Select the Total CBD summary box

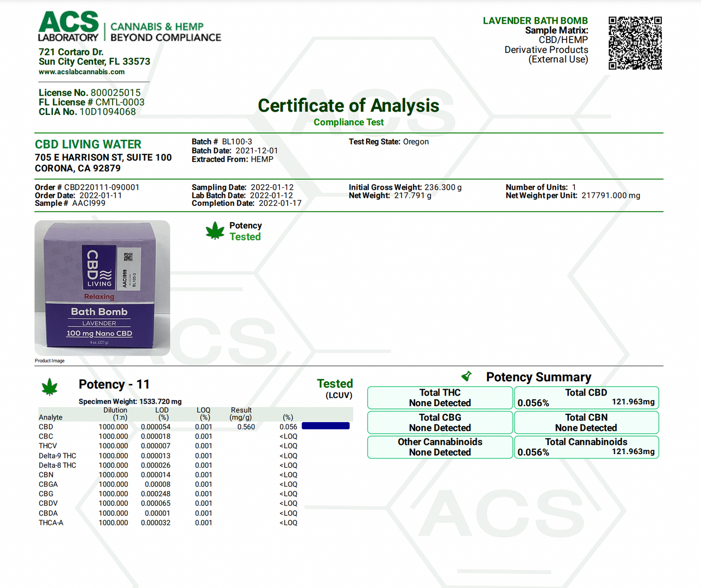point(586,398)
